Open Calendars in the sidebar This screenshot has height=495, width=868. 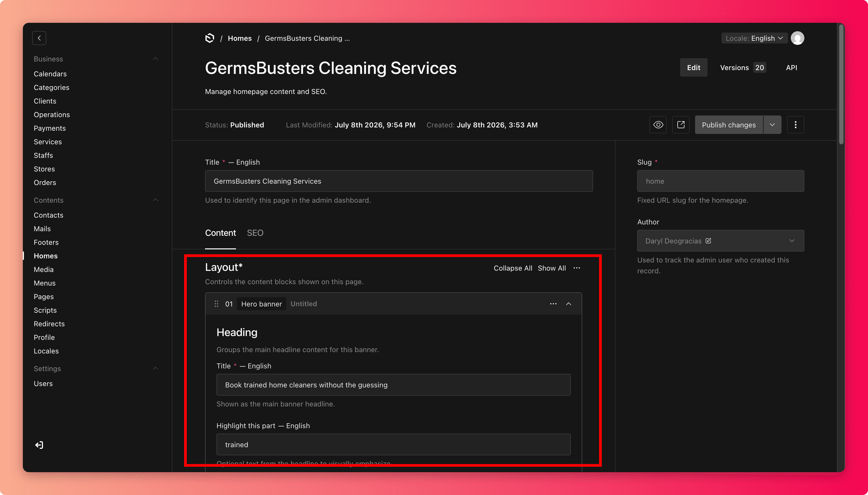(50, 74)
